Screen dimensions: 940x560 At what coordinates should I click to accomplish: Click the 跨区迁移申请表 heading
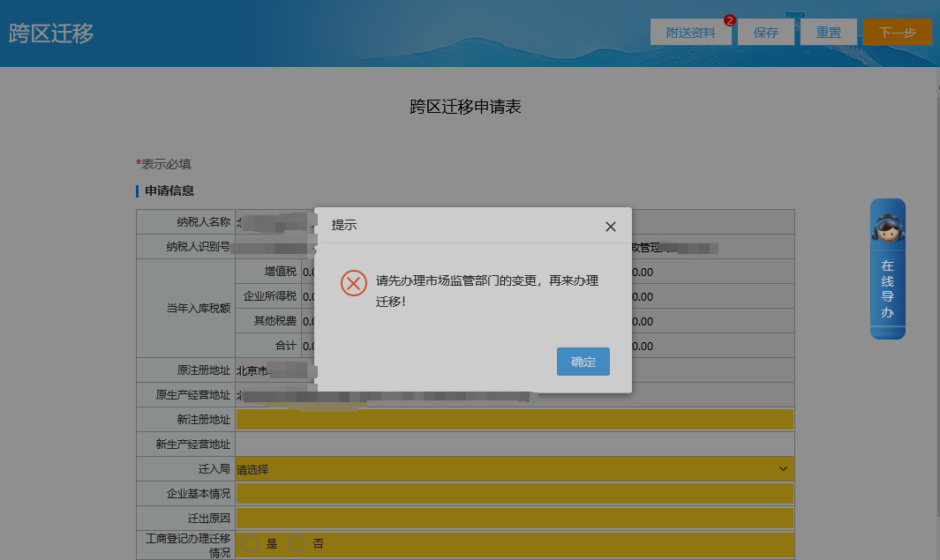tap(465, 107)
